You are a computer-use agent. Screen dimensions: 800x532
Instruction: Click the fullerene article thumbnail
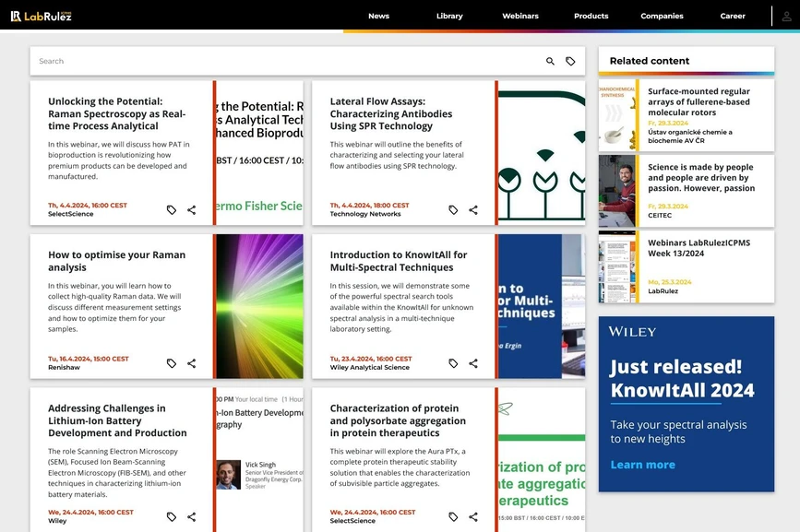(616, 115)
